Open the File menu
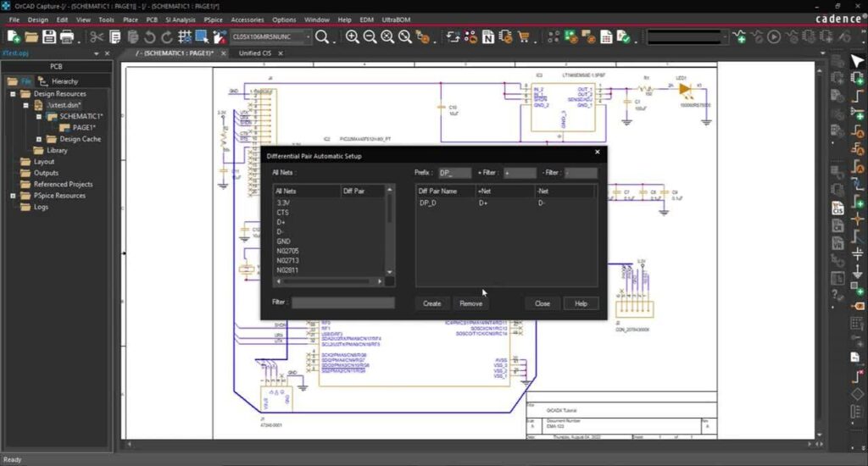 click(x=14, y=19)
